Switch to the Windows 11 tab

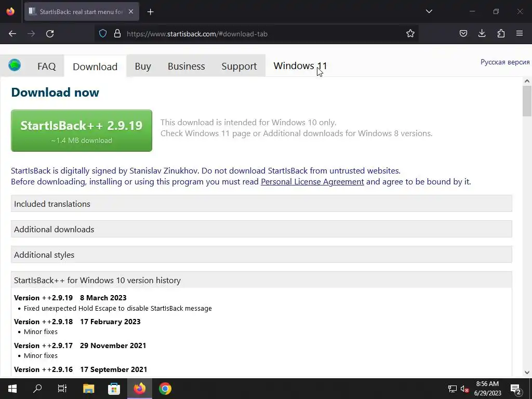click(300, 65)
